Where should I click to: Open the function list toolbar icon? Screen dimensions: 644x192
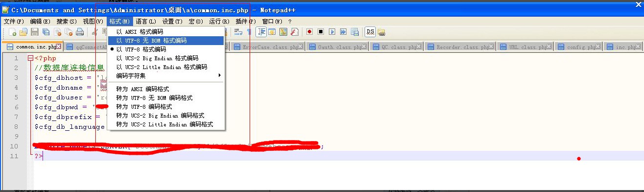pyautogui.click(x=295, y=32)
